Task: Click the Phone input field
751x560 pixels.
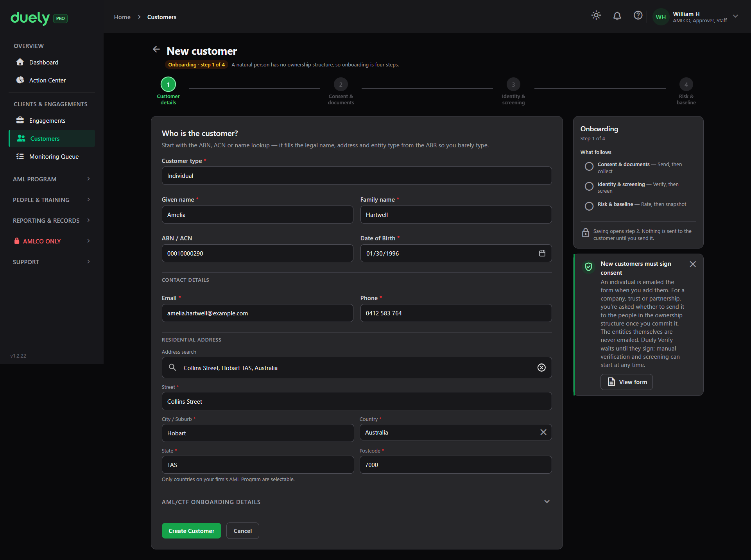Action: (x=456, y=313)
